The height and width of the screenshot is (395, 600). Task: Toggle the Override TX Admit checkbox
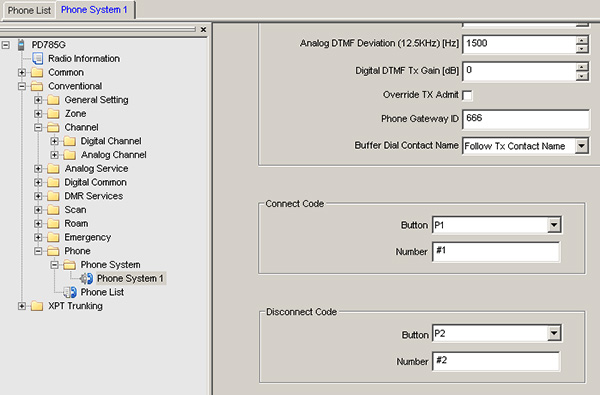(x=467, y=95)
